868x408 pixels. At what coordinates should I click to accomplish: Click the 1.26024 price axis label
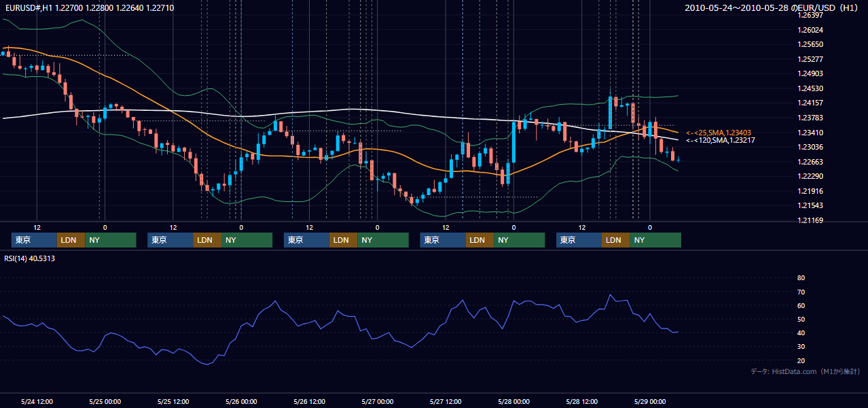click(x=810, y=30)
